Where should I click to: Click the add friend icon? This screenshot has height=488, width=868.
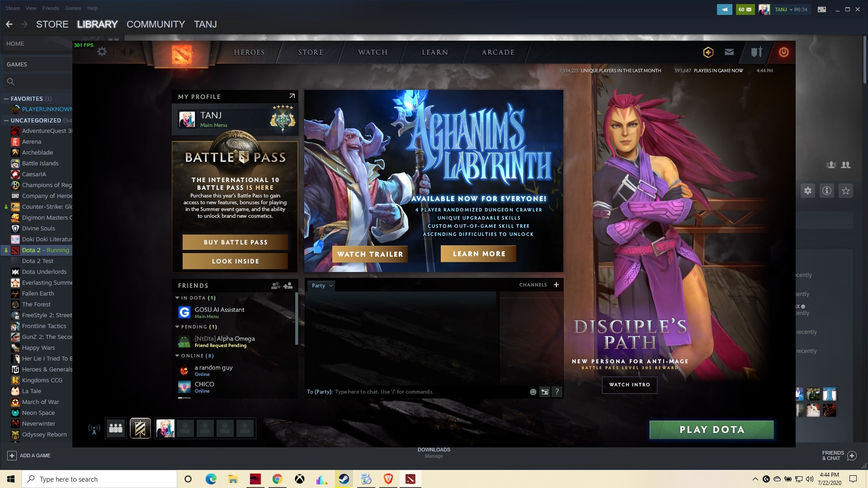coord(288,286)
